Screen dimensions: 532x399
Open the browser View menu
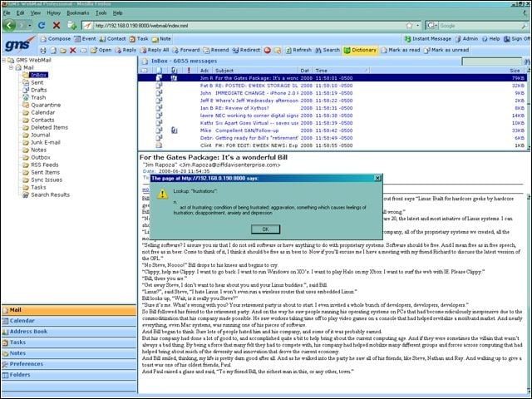tap(36, 13)
